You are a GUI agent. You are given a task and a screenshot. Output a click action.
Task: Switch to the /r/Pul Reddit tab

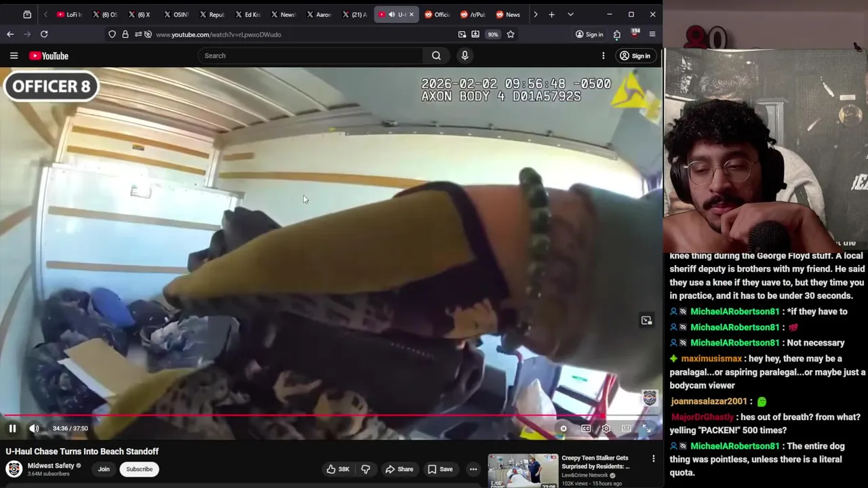[x=473, y=14]
